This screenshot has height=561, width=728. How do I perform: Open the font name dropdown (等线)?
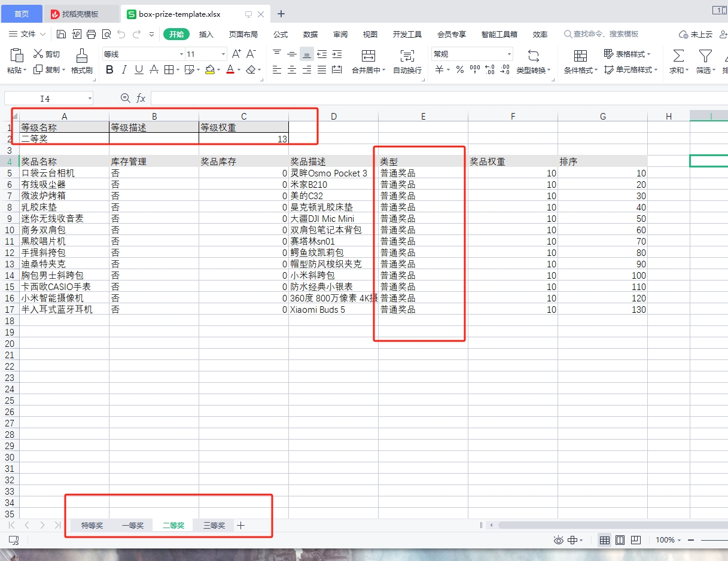pos(180,54)
